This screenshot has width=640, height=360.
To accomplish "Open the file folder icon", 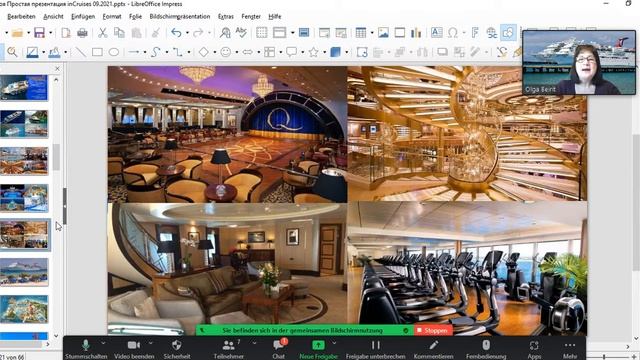I will pyautogui.click(x=17, y=33).
